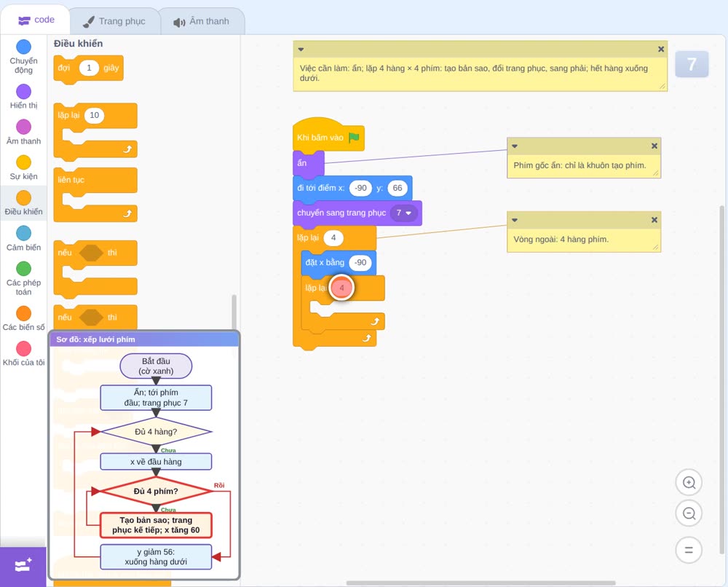This screenshot has height=587, width=728.
Task: Reset workspace zoom with equals button
Action: pyautogui.click(x=689, y=551)
